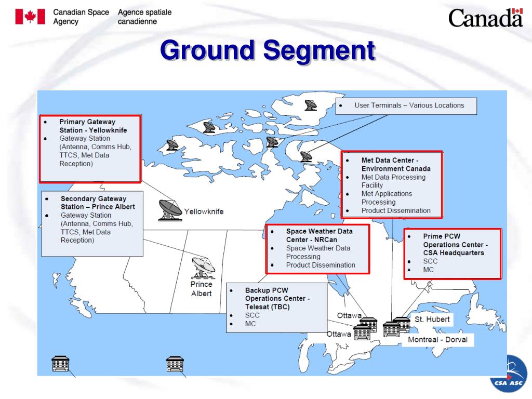Screen dimensions: 532x399
Task: Click the Gateway Station description in the Yellowknife box
Action: point(96,151)
